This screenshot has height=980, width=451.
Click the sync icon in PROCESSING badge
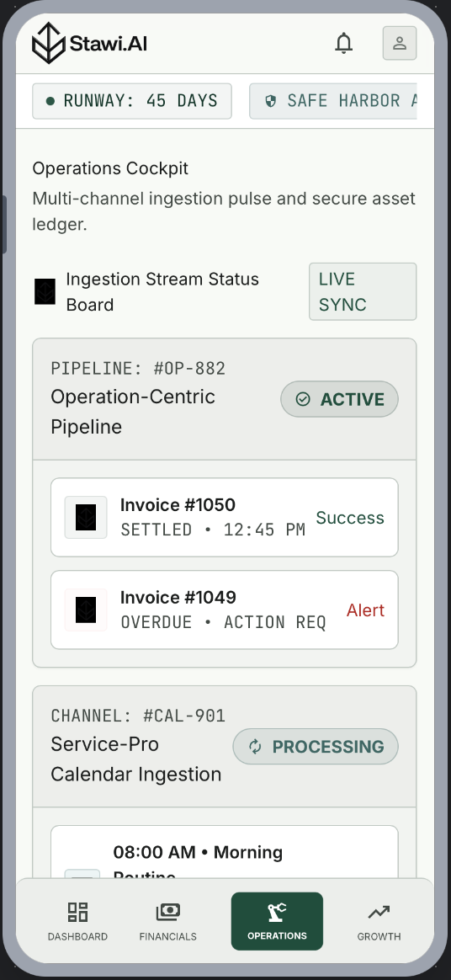pyautogui.click(x=255, y=747)
